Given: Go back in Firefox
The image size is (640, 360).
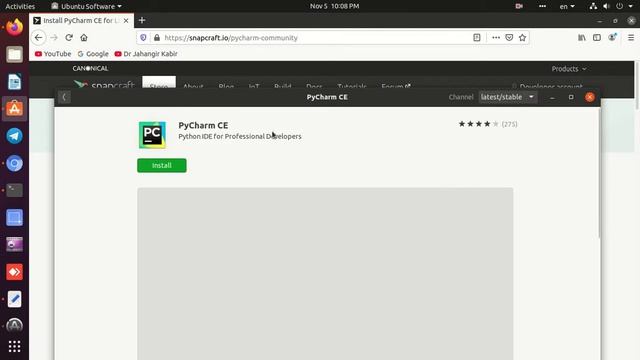Looking at the screenshot, I should (x=38, y=38).
